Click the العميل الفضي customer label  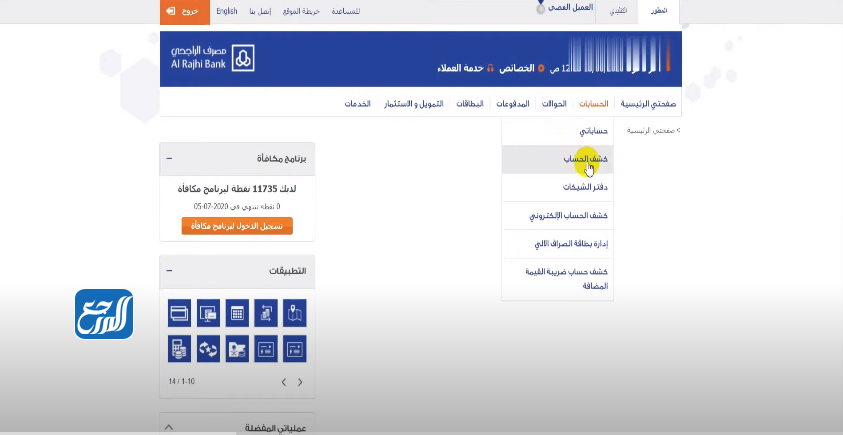pyautogui.click(x=570, y=8)
